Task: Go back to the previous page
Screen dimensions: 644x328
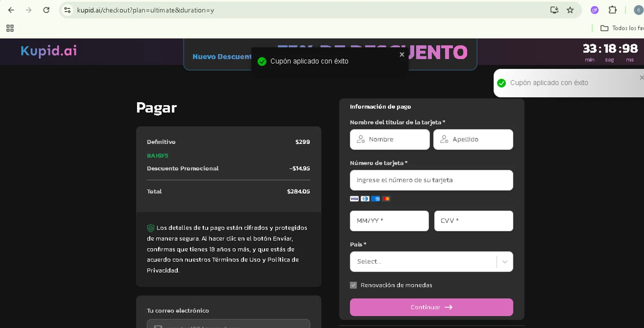Action: coord(11,10)
